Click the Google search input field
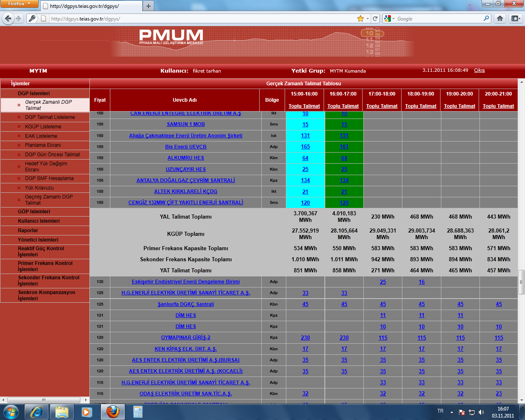This screenshot has width=525, height=420. click(x=439, y=18)
